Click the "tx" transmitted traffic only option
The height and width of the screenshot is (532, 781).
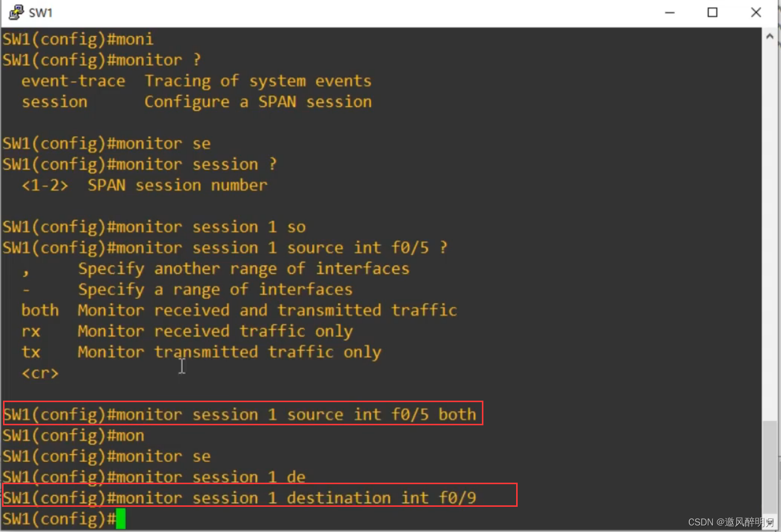pos(31,352)
